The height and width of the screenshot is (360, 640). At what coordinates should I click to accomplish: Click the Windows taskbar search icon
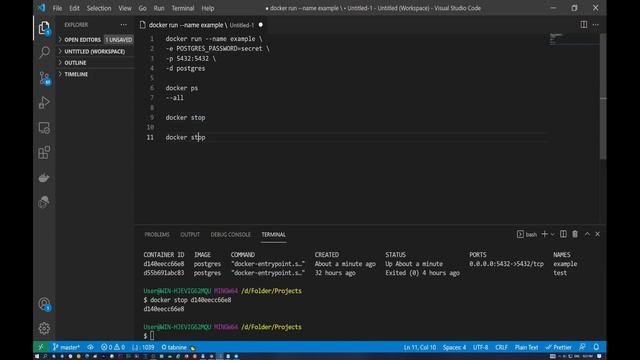pyautogui.click(x=45, y=356)
